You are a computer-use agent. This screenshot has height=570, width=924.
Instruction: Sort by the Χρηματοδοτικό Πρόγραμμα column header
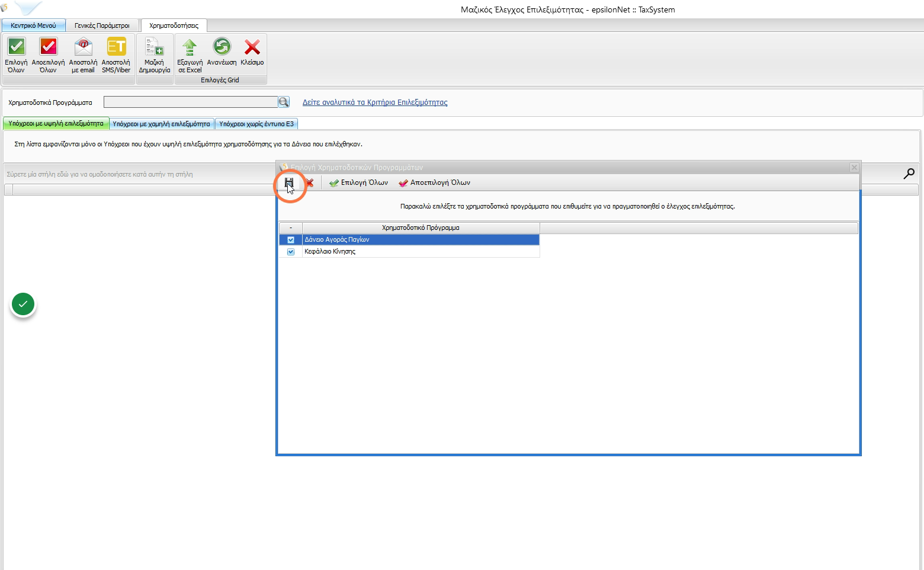point(421,228)
